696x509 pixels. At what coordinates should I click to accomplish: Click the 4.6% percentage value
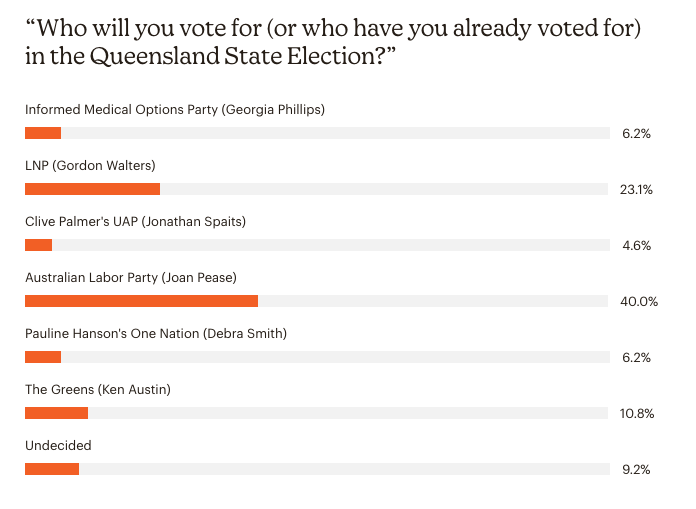[x=636, y=245]
